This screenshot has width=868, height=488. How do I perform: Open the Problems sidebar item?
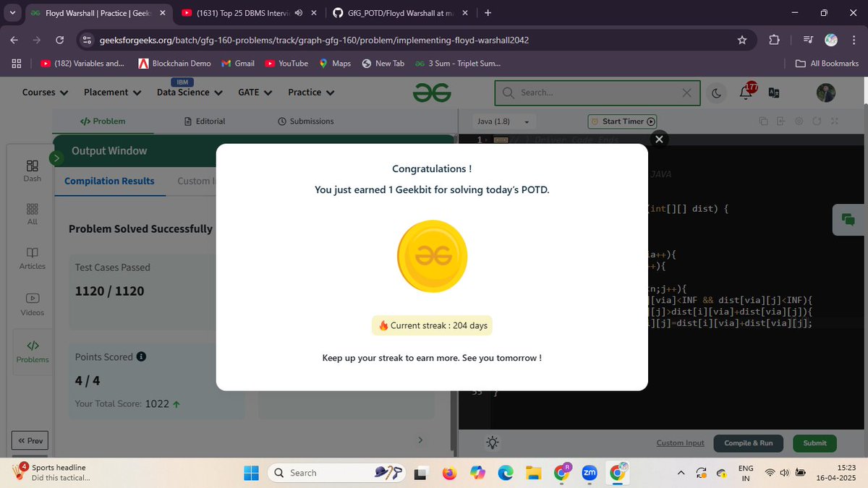[x=32, y=352]
